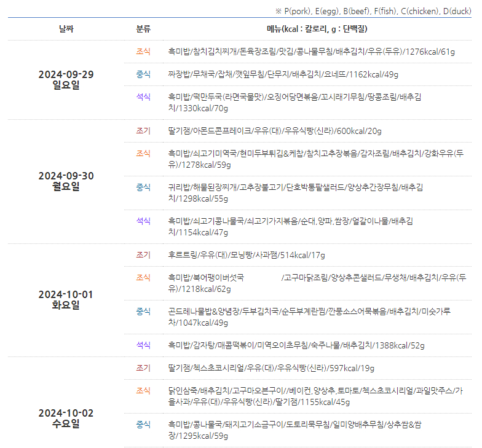Click the 중식 label for 2024-09-29
The width and height of the screenshot is (482, 448).
tap(143, 74)
